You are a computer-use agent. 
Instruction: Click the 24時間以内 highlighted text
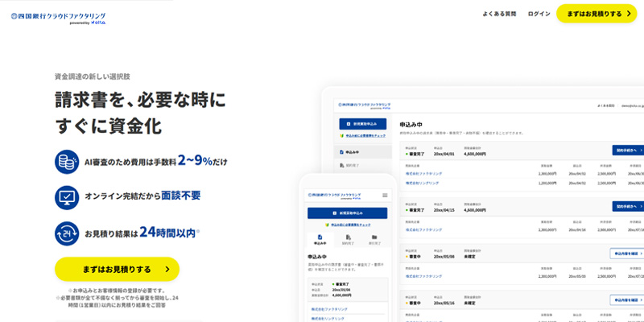point(167,232)
